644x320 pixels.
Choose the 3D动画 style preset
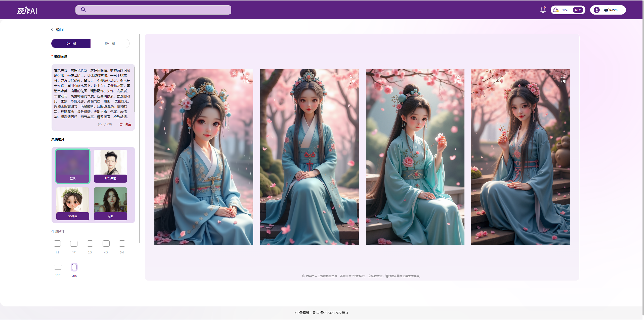[72, 203]
